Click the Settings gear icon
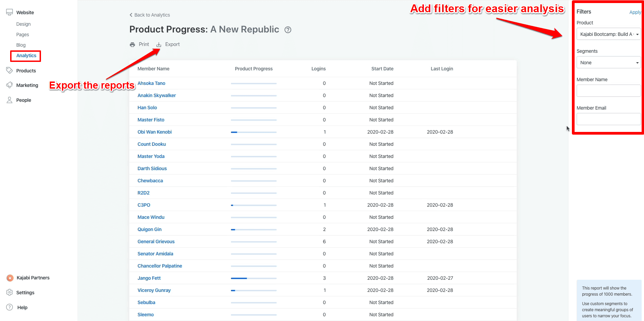Image resolution: width=644 pixels, height=321 pixels. (x=9, y=292)
